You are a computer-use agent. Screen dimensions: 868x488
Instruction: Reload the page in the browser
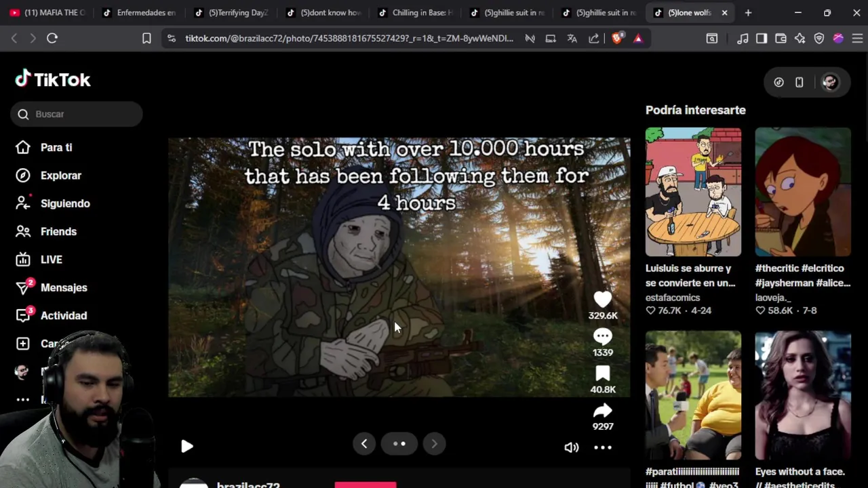coord(52,38)
